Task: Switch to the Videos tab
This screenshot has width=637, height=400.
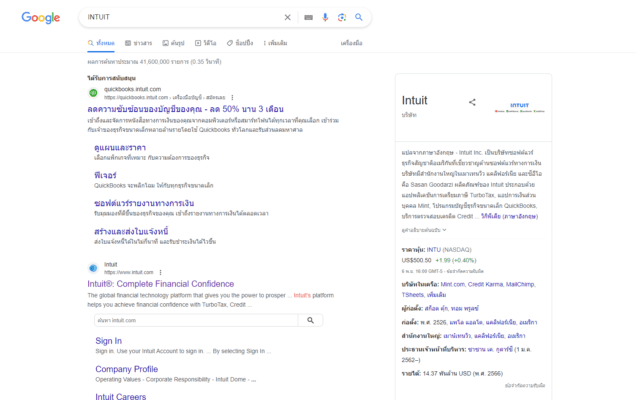Action: coord(206,43)
